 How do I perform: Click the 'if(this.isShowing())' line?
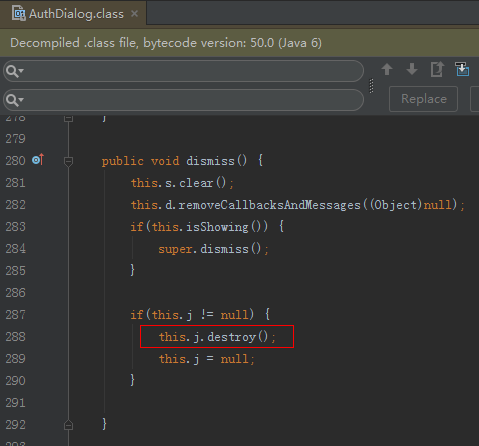(x=207, y=227)
